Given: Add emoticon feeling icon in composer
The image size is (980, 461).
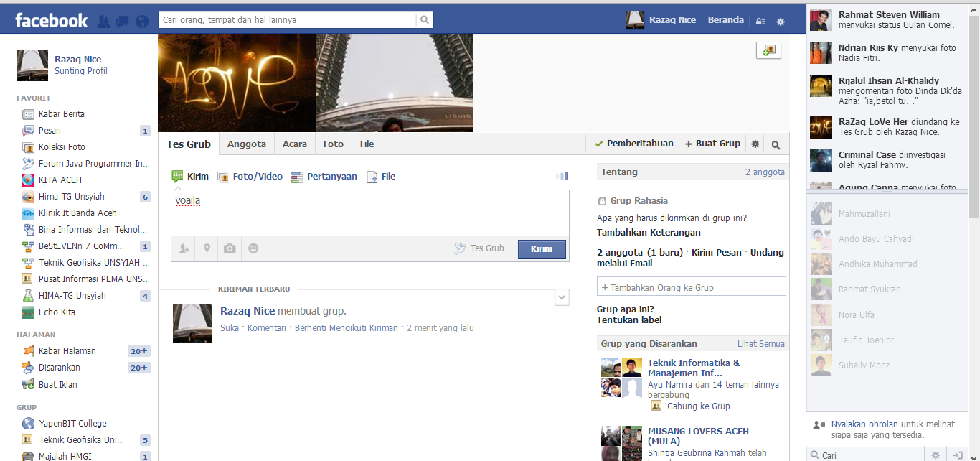Looking at the screenshot, I should (253, 248).
